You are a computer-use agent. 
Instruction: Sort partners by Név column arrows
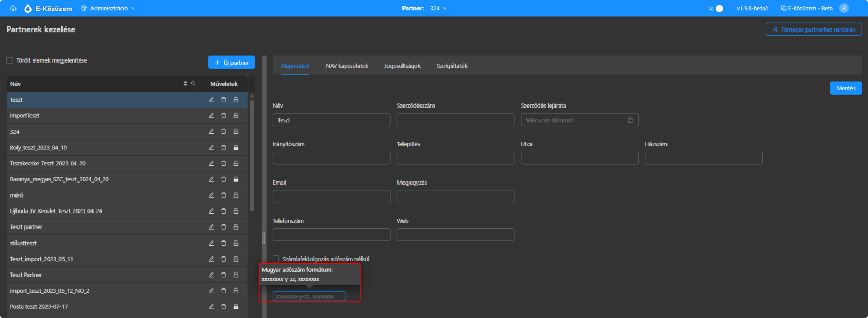point(185,84)
